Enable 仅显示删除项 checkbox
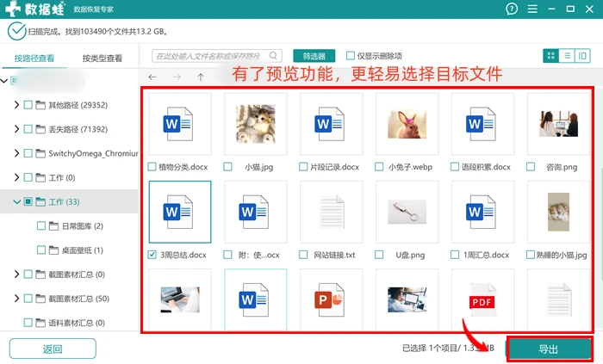This screenshot has width=603, height=364. click(351, 56)
